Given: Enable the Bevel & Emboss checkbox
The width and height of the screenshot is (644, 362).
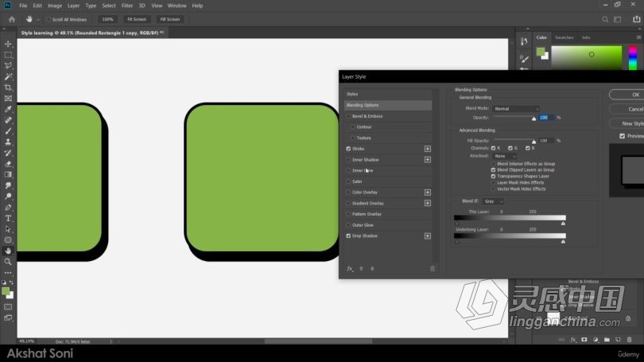Looking at the screenshot, I should pos(348,116).
